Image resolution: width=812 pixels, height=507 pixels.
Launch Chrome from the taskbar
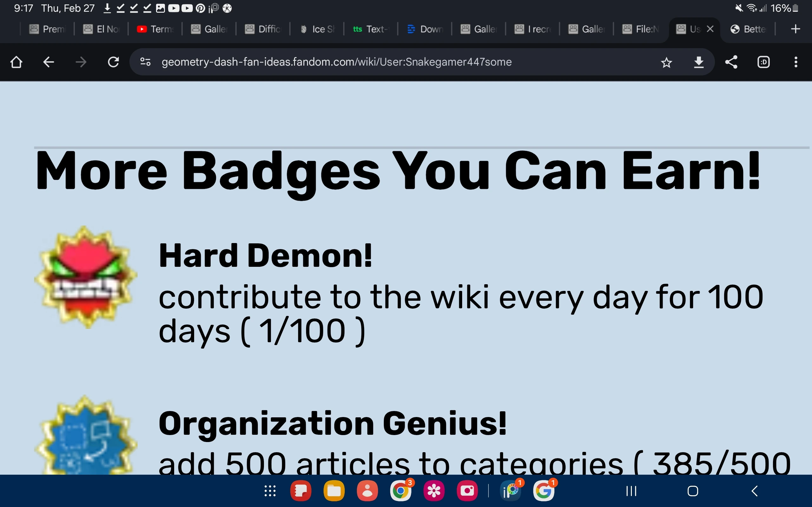pos(401,491)
